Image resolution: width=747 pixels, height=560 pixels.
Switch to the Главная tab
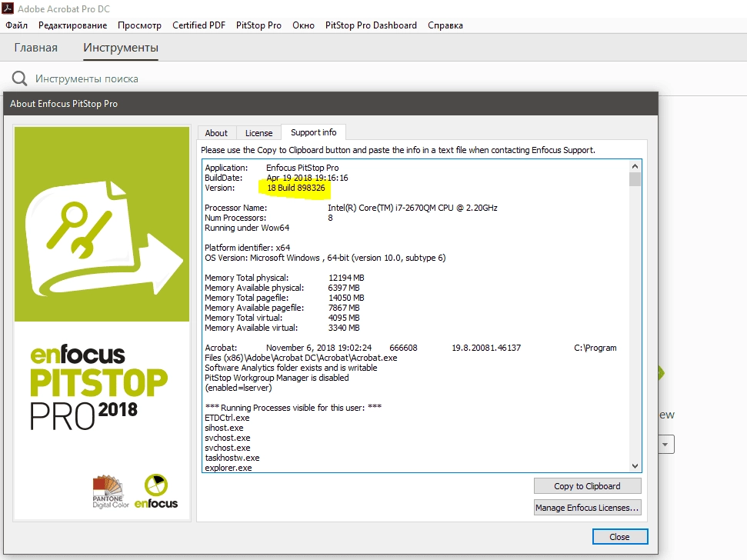pyautogui.click(x=35, y=48)
